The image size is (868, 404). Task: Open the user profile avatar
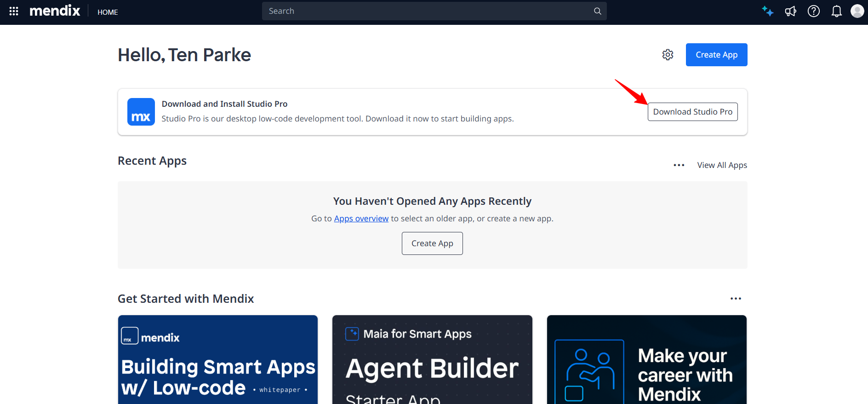(x=857, y=11)
